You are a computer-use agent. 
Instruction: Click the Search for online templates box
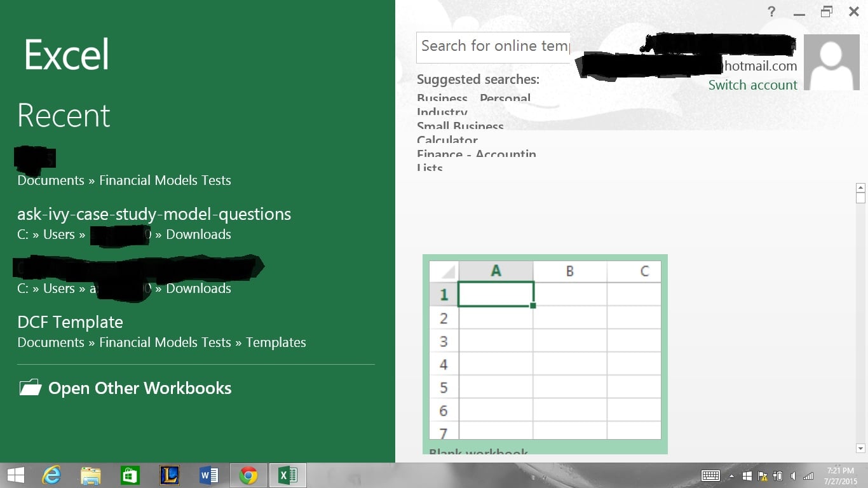[x=493, y=46]
